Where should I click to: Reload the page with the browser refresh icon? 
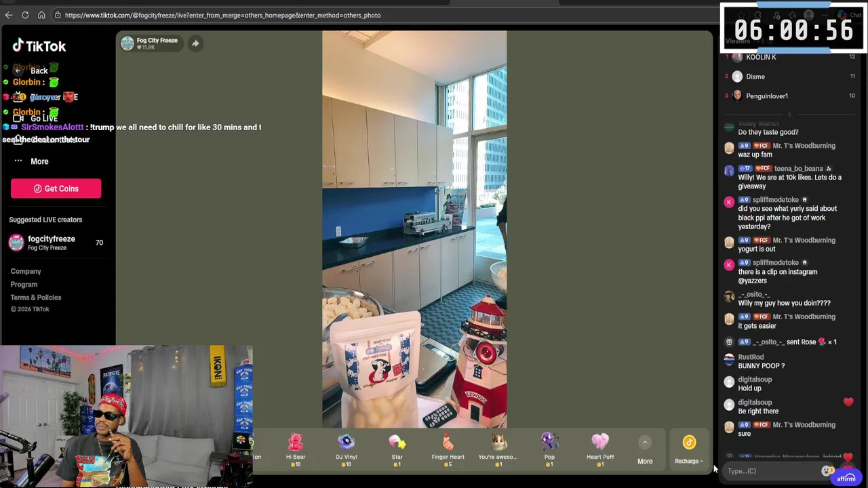pos(25,15)
